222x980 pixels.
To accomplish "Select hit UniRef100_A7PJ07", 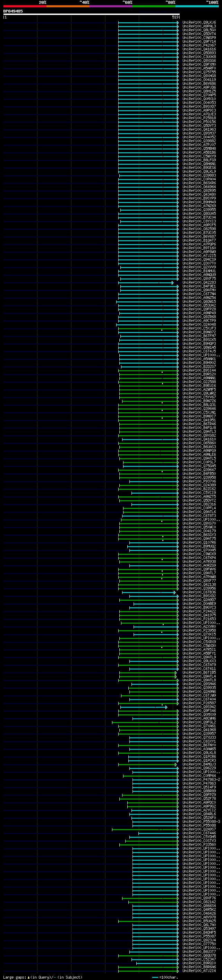I will (199, 145).
